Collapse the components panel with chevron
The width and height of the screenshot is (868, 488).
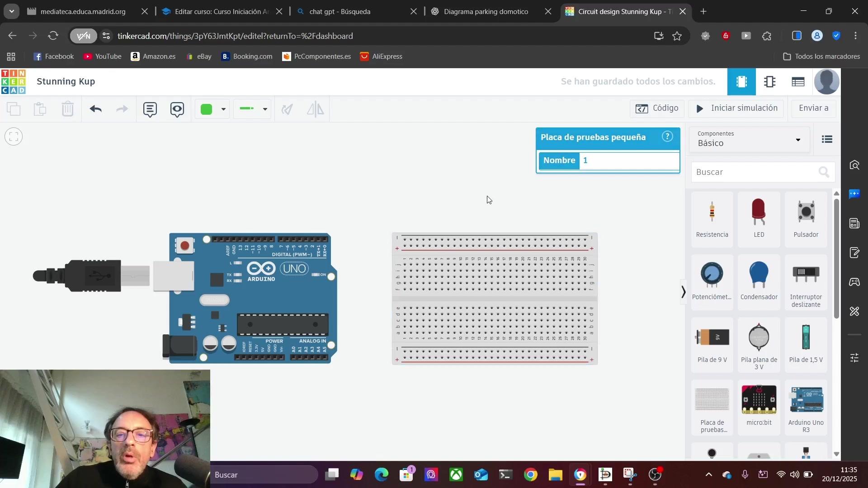(x=684, y=292)
